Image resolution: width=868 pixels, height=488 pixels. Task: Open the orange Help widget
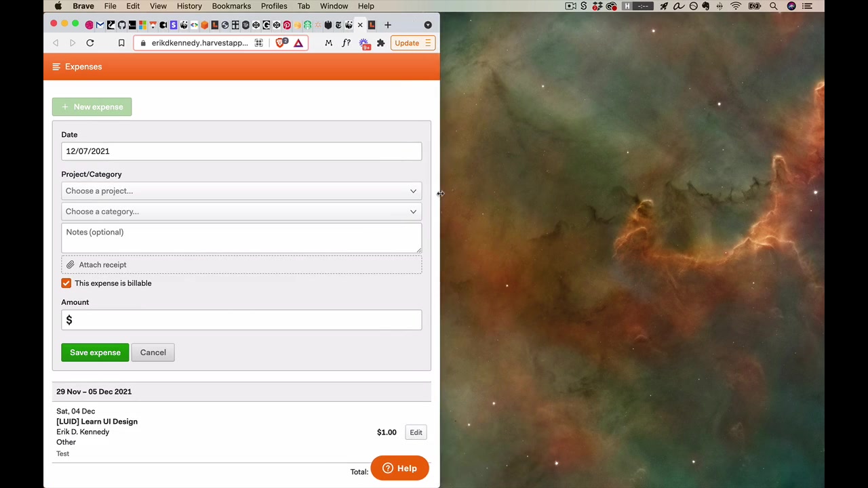pyautogui.click(x=399, y=468)
